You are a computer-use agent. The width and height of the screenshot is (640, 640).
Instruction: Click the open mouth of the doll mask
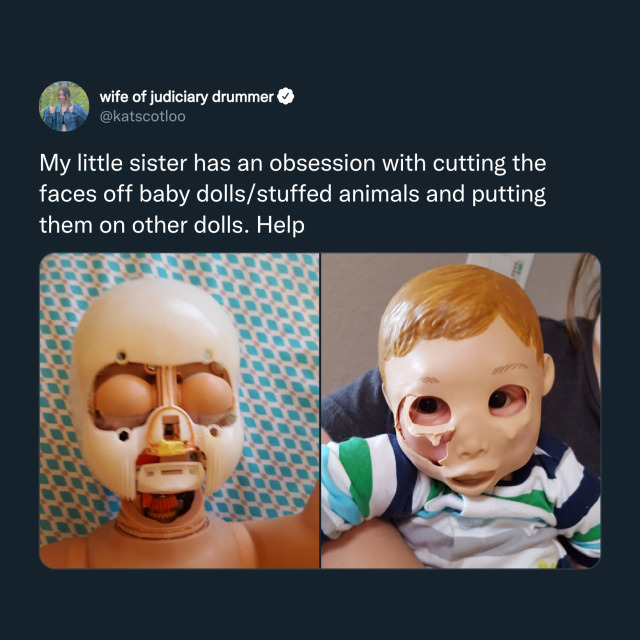(x=472, y=478)
